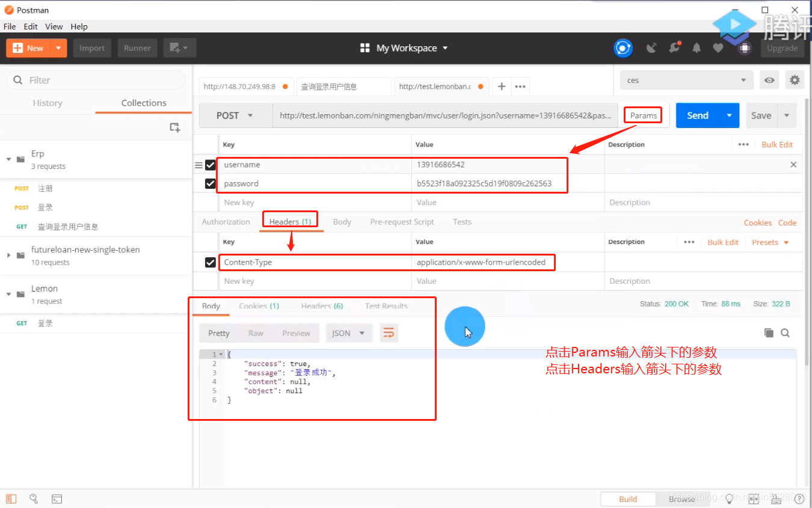
Task: Click into the Filter search field
Action: [96, 80]
